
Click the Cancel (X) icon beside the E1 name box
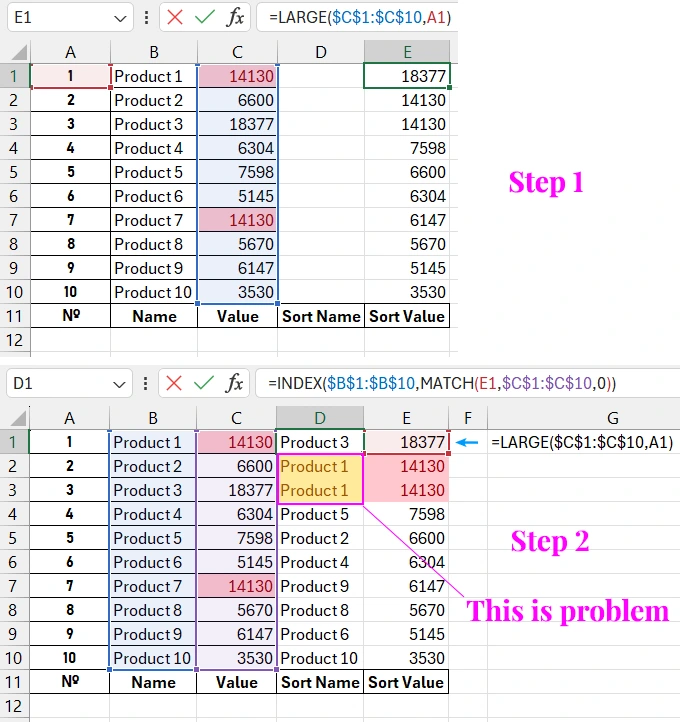point(174,17)
